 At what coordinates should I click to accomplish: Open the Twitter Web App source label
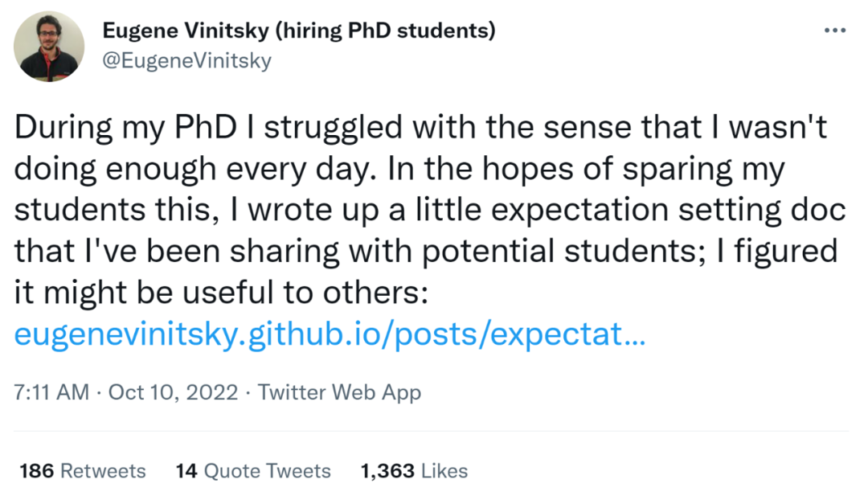(x=339, y=392)
